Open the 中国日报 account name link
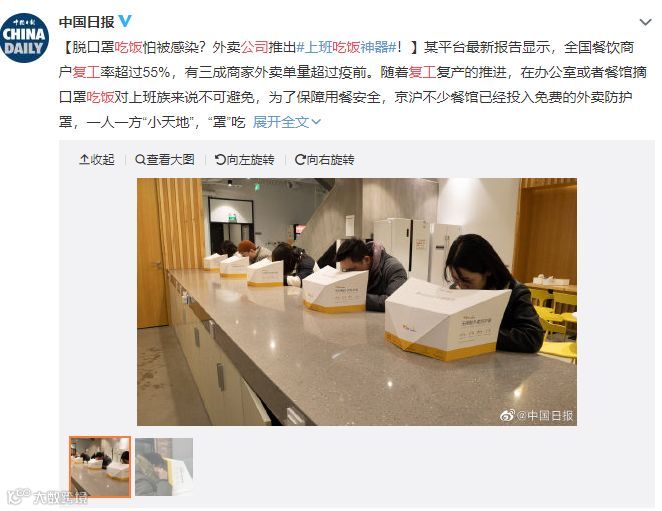The width and height of the screenshot is (662, 511). 87,22
